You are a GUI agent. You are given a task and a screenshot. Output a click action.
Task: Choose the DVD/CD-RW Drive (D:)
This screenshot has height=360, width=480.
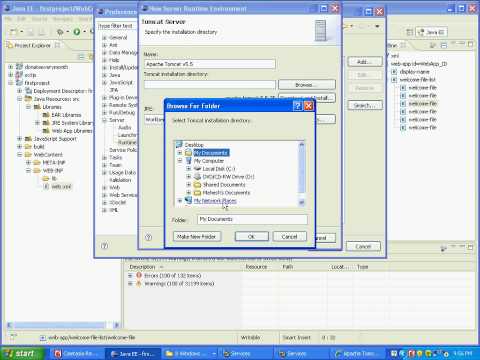coord(228,177)
